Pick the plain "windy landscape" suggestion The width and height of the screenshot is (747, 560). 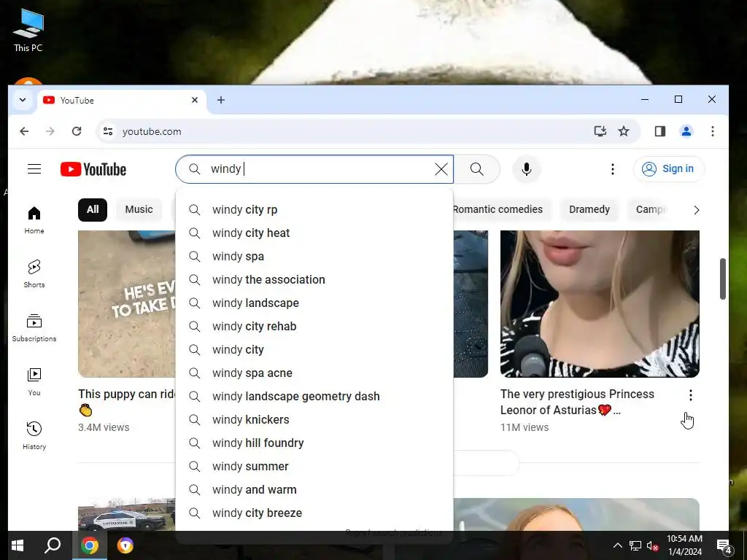click(x=314, y=303)
